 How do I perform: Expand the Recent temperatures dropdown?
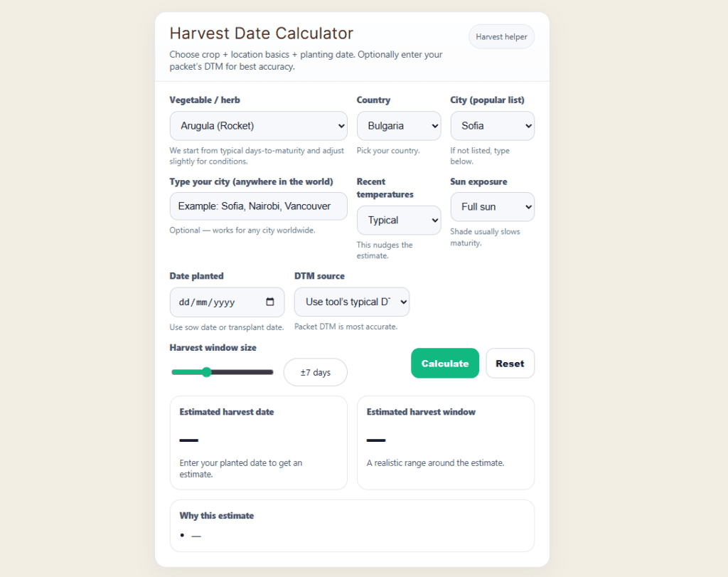tap(399, 221)
